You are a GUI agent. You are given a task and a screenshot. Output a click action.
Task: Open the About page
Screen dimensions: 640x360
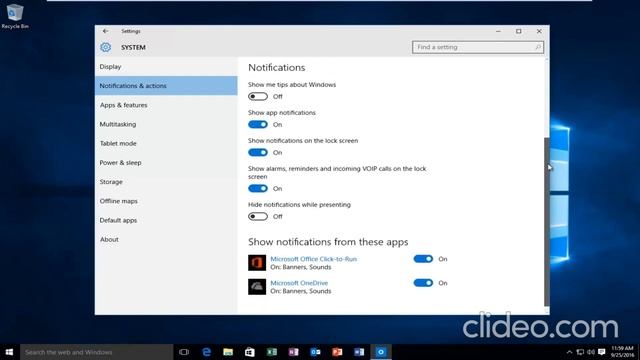(166, 239)
